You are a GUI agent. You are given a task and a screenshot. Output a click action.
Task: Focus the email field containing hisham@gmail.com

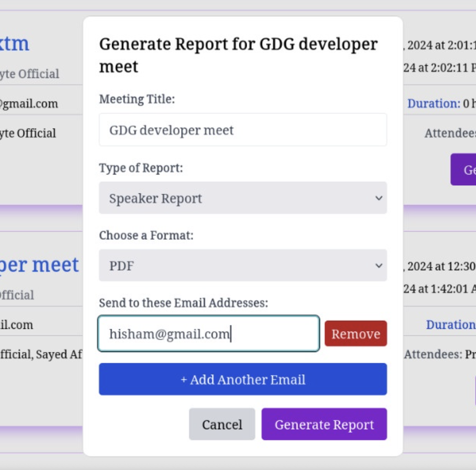(208, 334)
